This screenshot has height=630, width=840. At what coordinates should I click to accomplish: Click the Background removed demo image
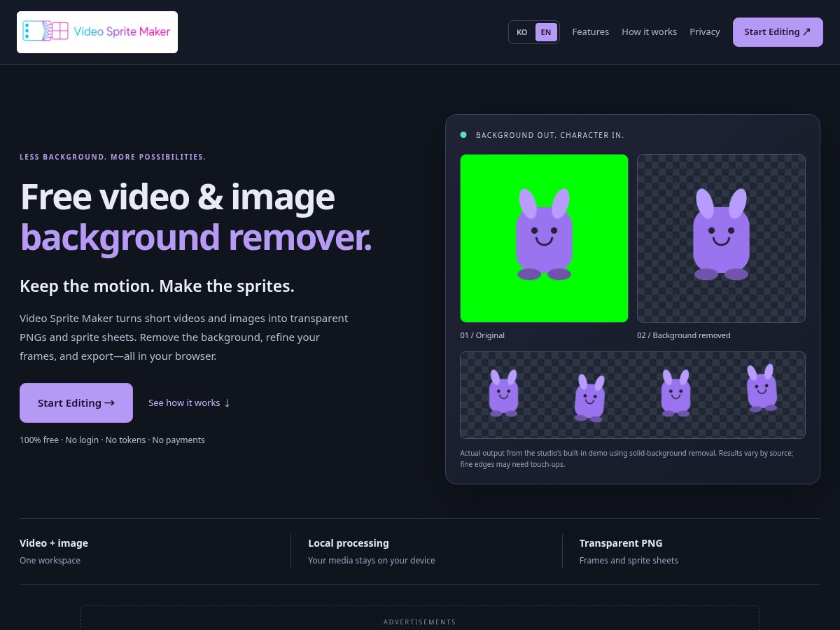tap(721, 238)
